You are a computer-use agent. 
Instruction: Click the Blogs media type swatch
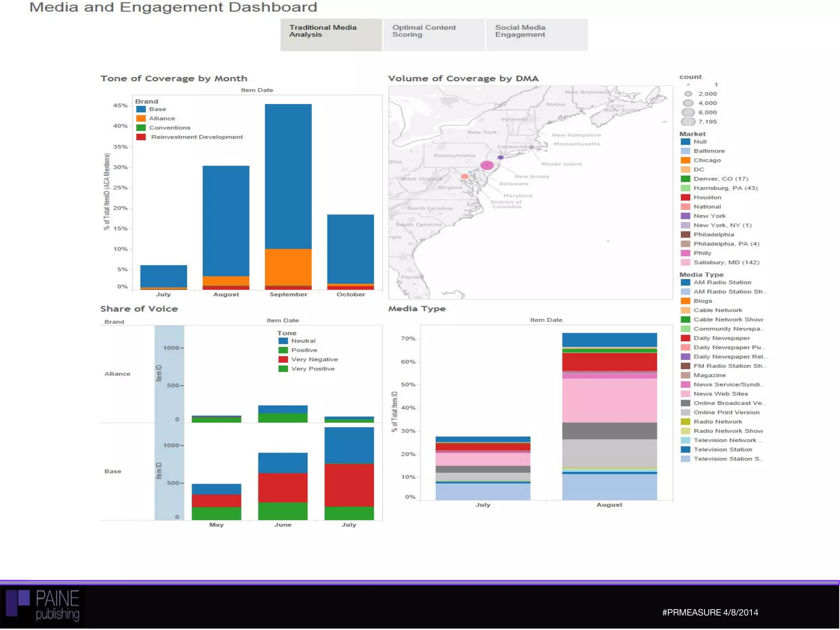pyautogui.click(x=685, y=301)
